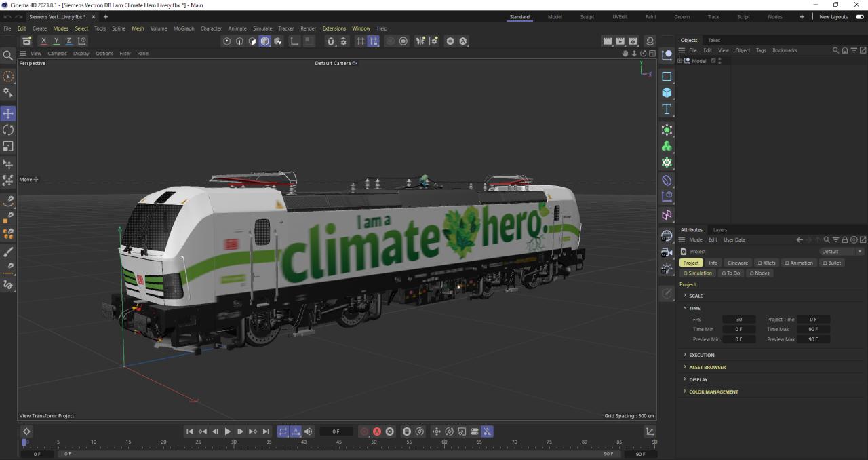
Task: Click the Cube primitive icon
Action: coord(667,93)
